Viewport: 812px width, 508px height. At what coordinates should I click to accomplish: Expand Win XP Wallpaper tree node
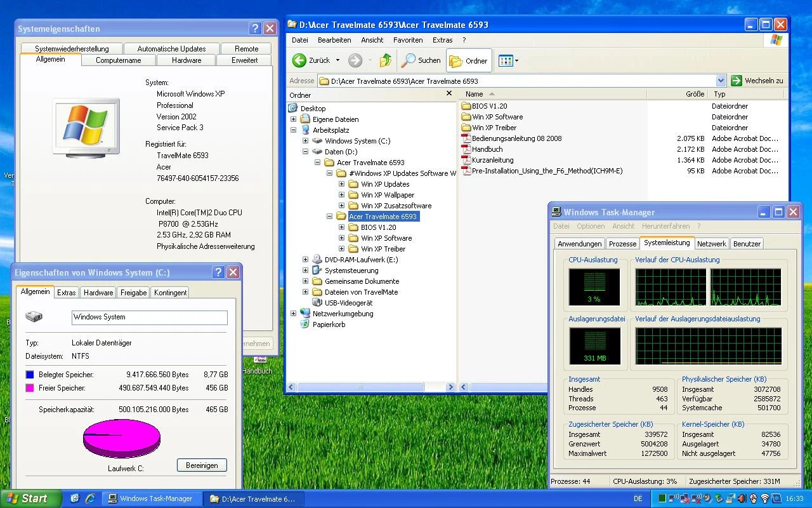341,195
